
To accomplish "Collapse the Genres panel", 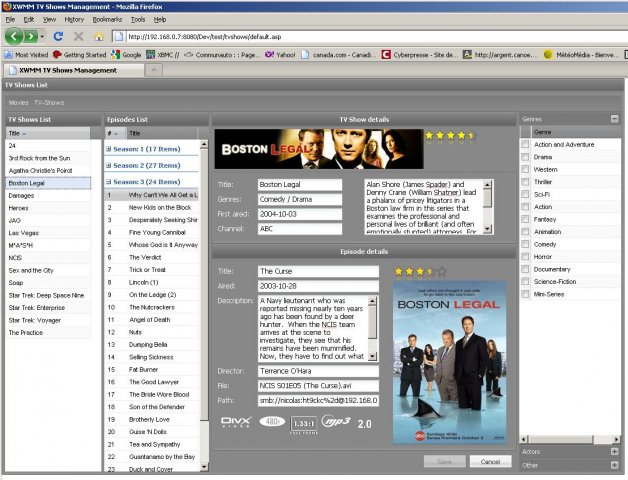I will click(614, 119).
